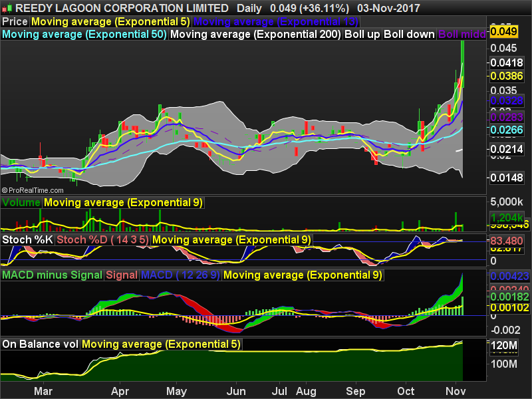Click the 0.0214 axis value
This screenshot has height=399, width=532.
click(507, 149)
